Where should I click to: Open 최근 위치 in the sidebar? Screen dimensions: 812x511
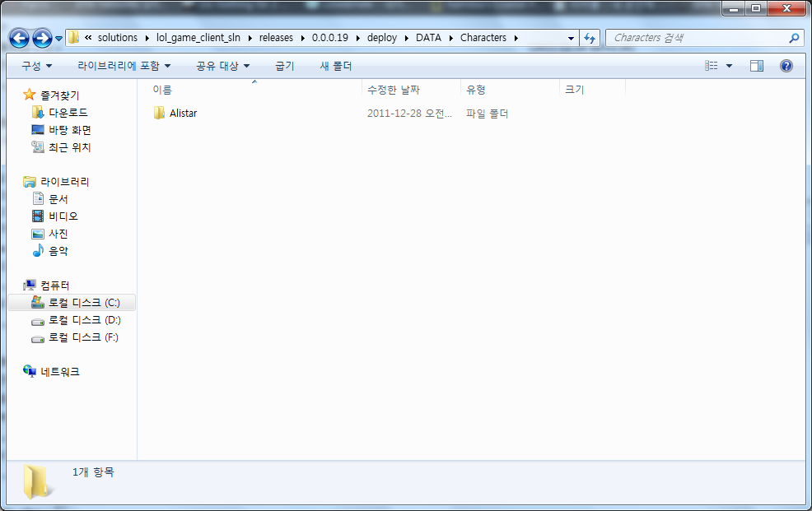pyautogui.click(x=70, y=147)
